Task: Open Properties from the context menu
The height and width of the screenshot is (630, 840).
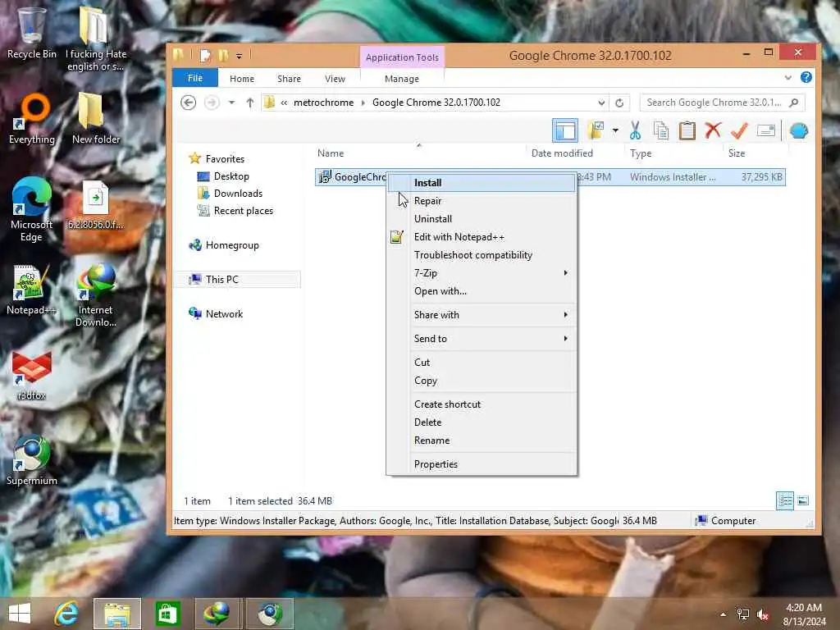Action: click(x=482, y=464)
